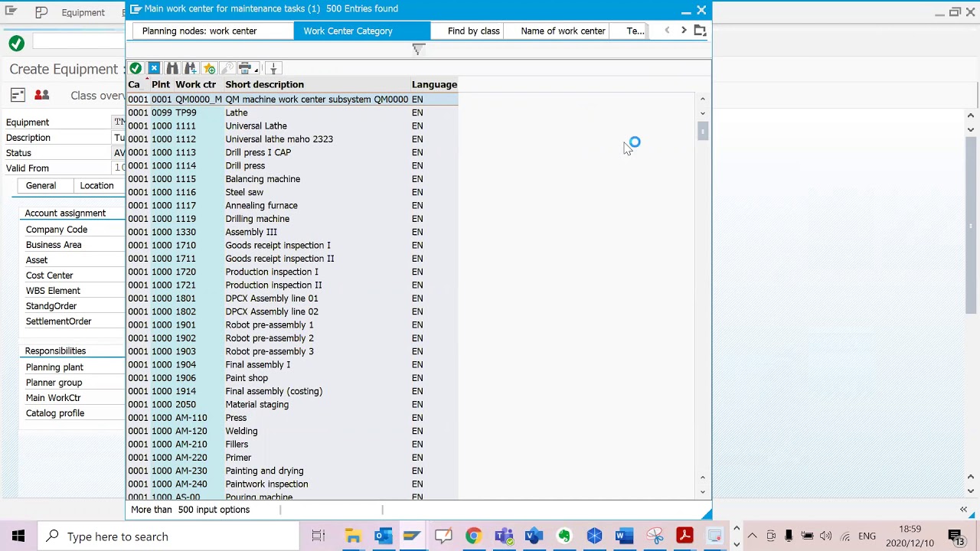The height and width of the screenshot is (551, 980).
Task: Pick AM-120 Welding row
Action: coord(292,431)
